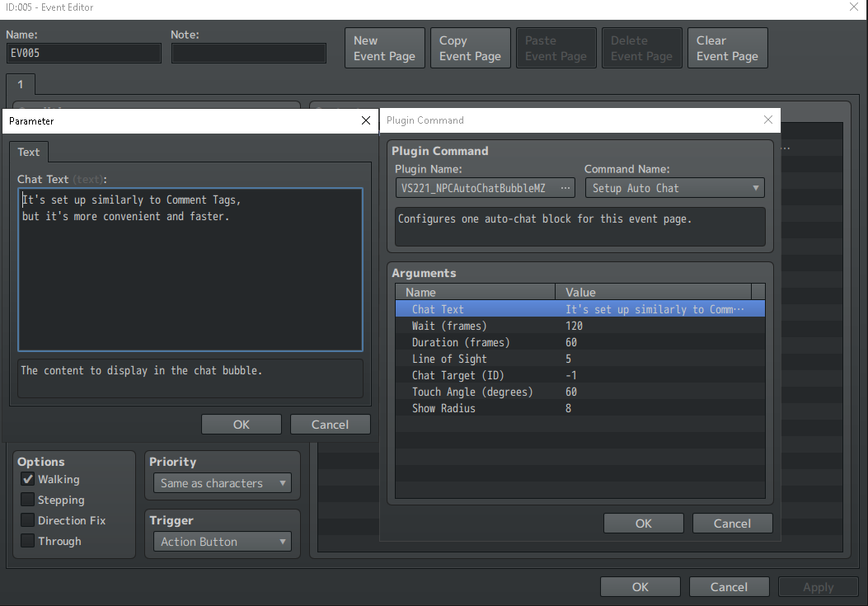
Task: Click OK in the Event Editor
Action: (640, 586)
